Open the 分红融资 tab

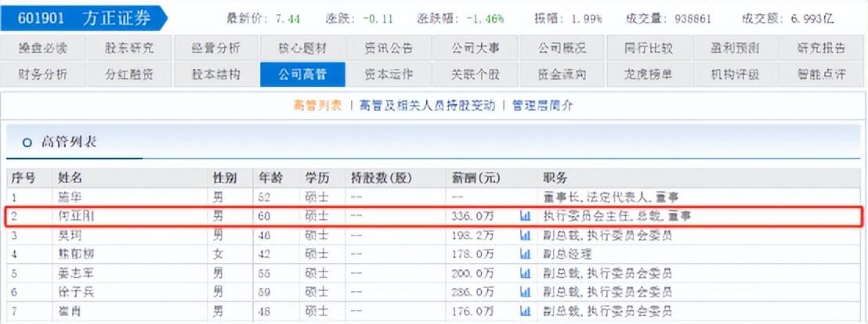click(x=129, y=74)
